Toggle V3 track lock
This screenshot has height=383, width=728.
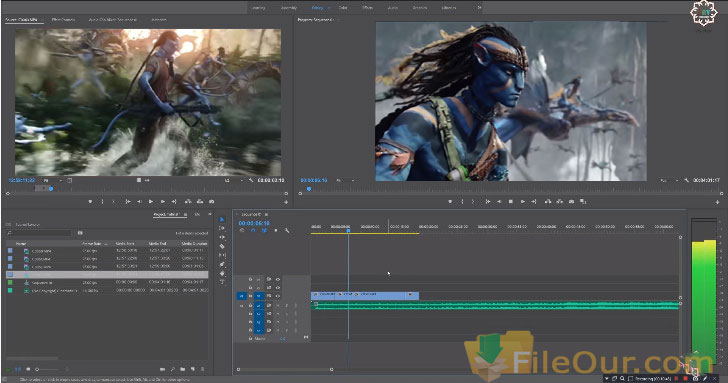coord(250,279)
